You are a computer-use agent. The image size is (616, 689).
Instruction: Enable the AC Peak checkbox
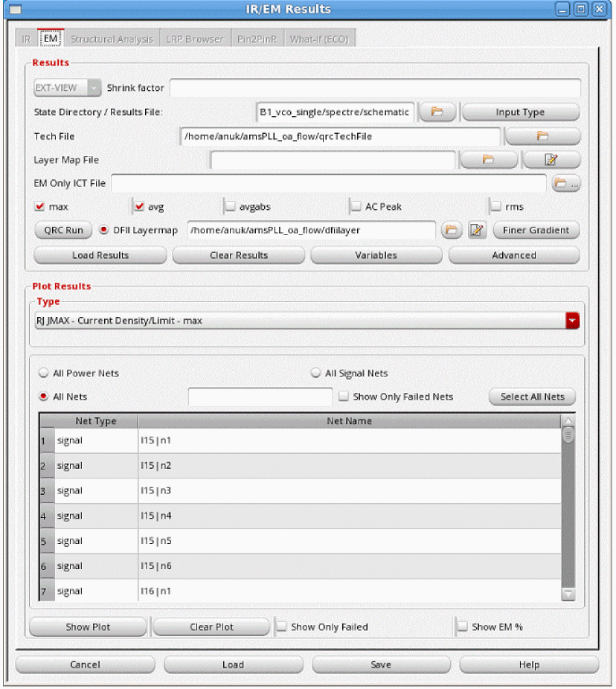(356, 207)
